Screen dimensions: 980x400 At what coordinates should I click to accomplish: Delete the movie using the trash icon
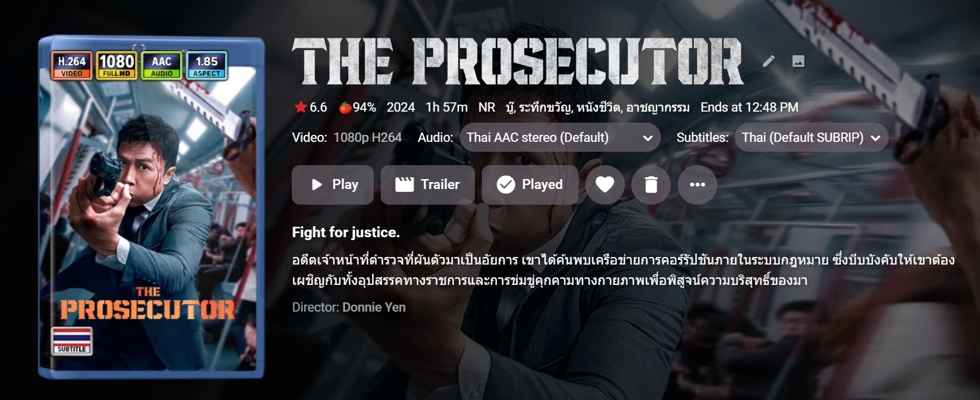pyautogui.click(x=651, y=185)
